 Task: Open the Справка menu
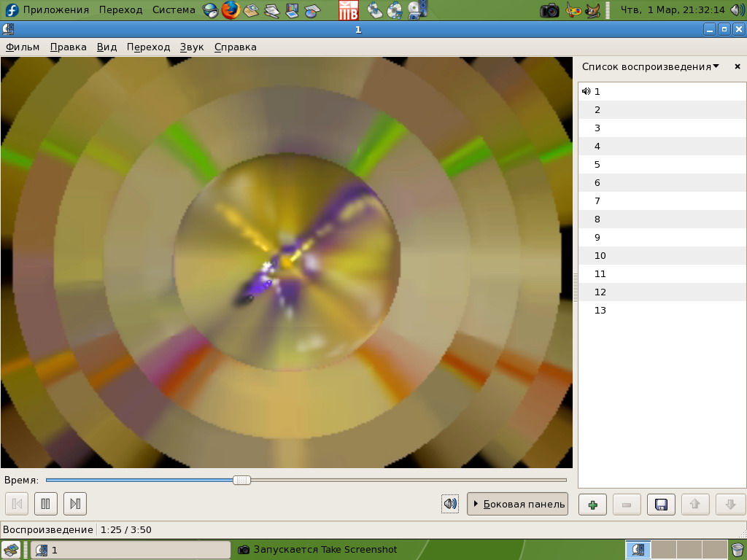point(236,47)
